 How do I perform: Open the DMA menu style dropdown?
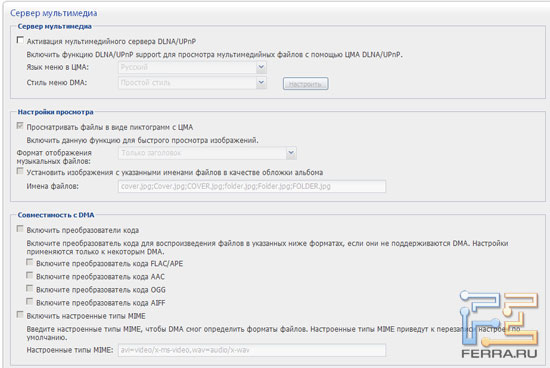pos(192,83)
